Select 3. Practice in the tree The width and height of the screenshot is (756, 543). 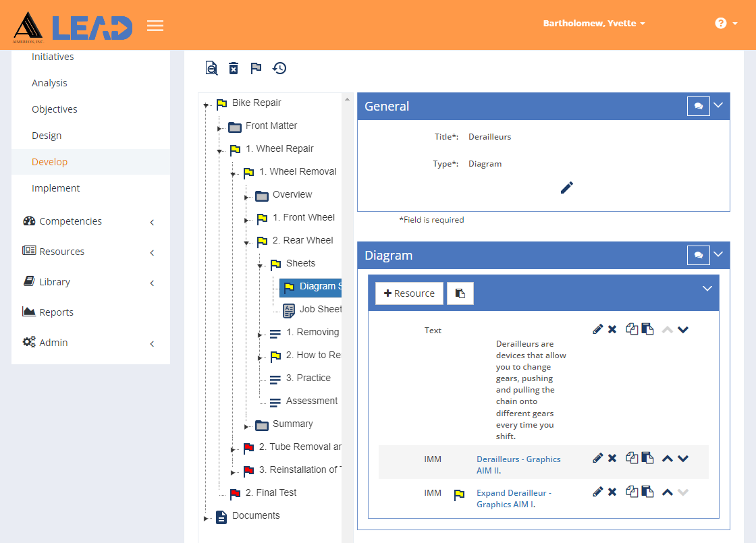308,378
